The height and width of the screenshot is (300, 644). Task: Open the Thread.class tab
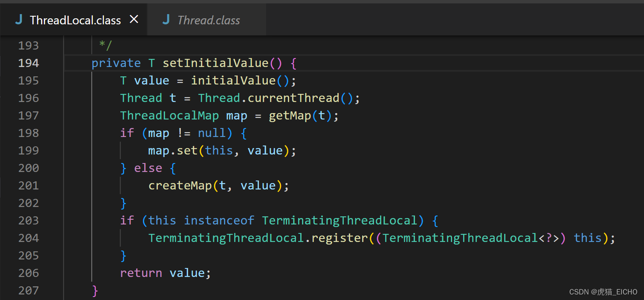click(207, 20)
